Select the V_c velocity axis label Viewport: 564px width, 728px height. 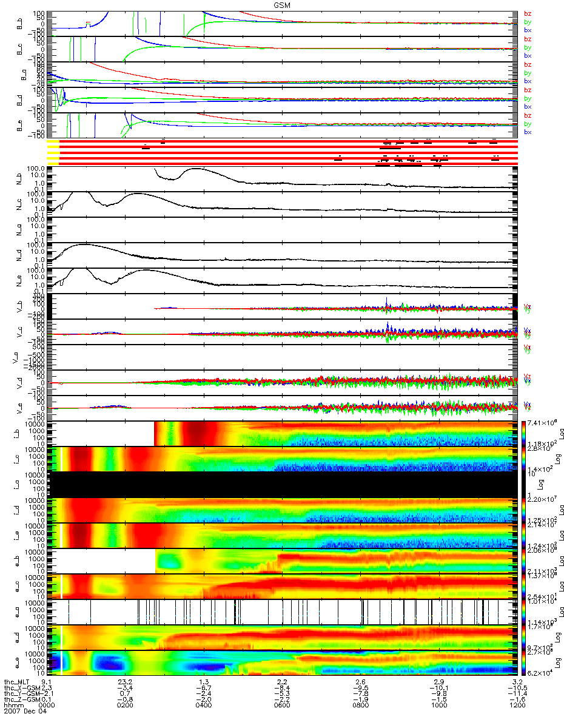tap(19, 331)
